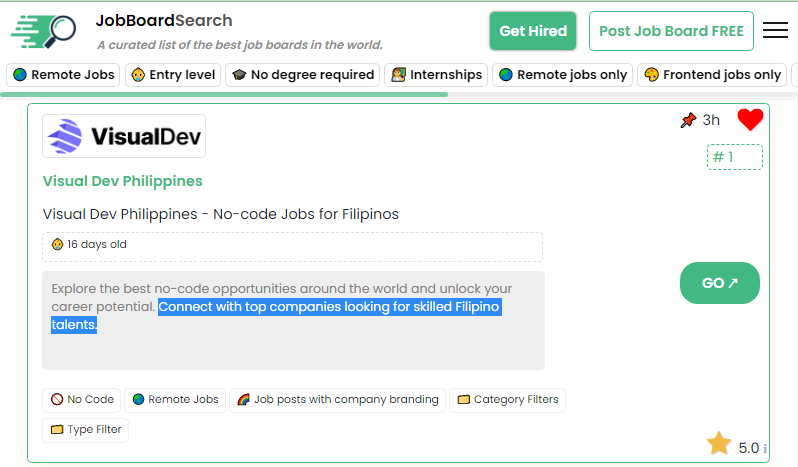The width and height of the screenshot is (798, 467).
Task: Click the highlighted description sentence
Action: coord(277,315)
